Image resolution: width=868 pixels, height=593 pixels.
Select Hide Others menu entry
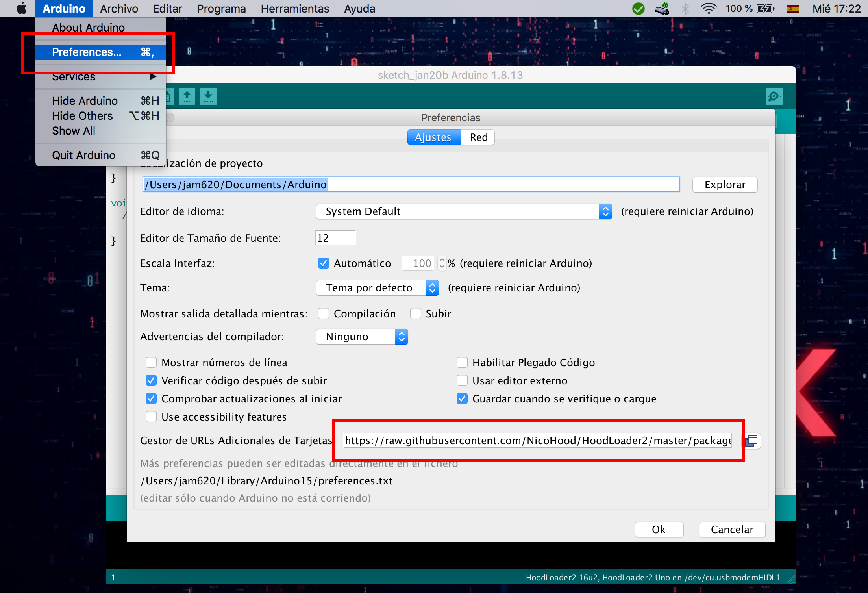click(x=101, y=116)
